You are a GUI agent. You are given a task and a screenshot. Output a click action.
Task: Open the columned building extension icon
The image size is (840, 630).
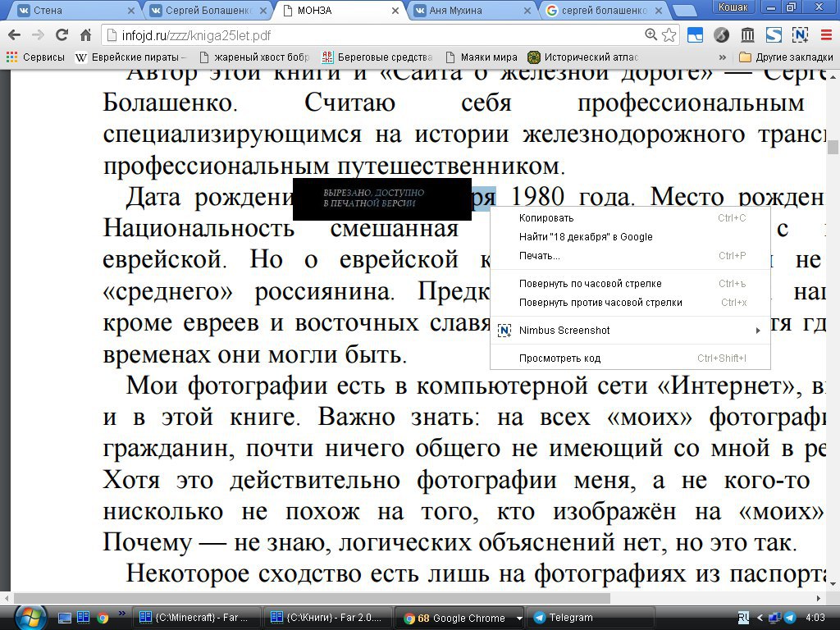coord(747,35)
